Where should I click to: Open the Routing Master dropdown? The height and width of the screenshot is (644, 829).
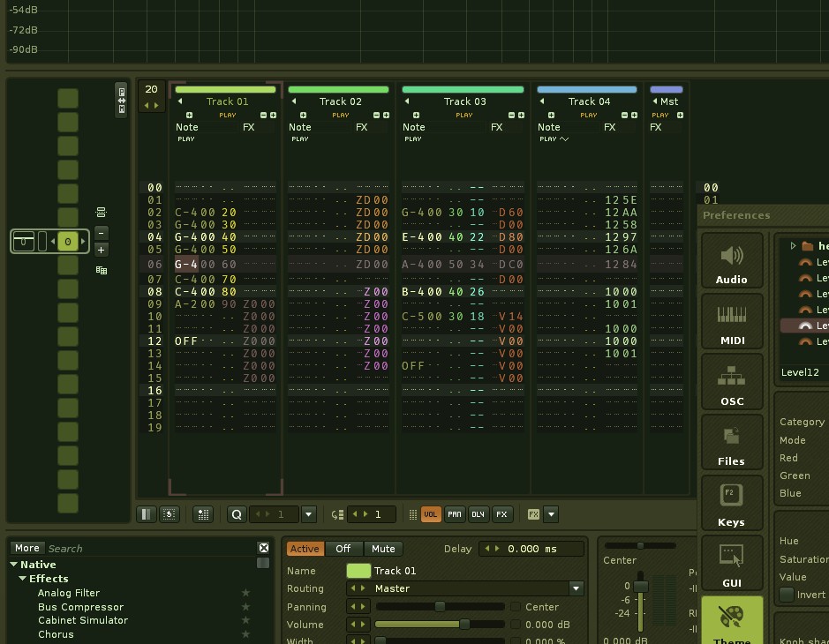point(576,588)
